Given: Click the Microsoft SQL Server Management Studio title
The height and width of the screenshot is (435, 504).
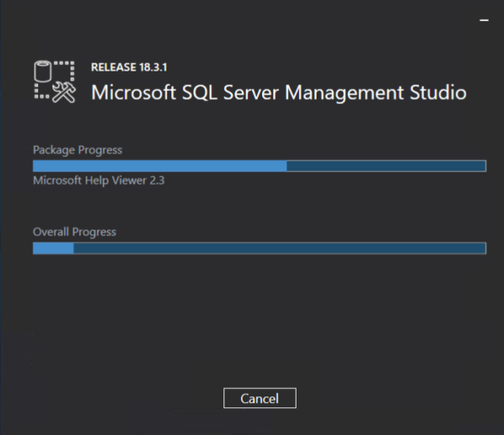Looking at the screenshot, I should click(x=279, y=93).
